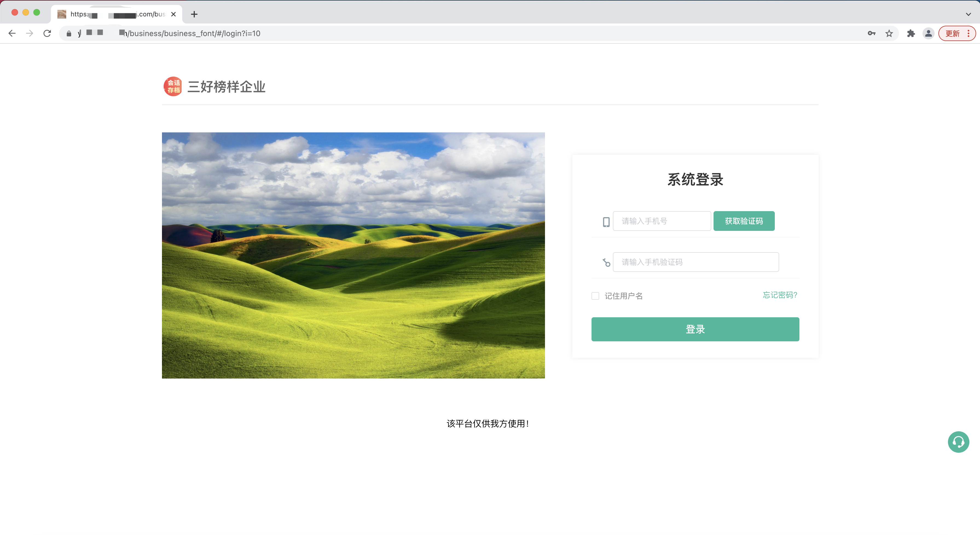Click the password key icon in address bar
The width and height of the screenshot is (980, 535).
tap(871, 33)
